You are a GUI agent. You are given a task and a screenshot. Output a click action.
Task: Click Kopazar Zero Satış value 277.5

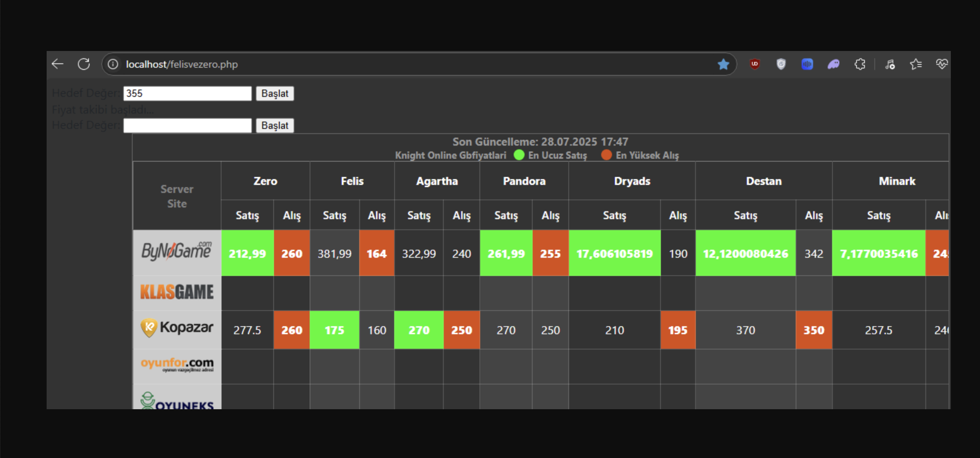pyautogui.click(x=247, y=330)
